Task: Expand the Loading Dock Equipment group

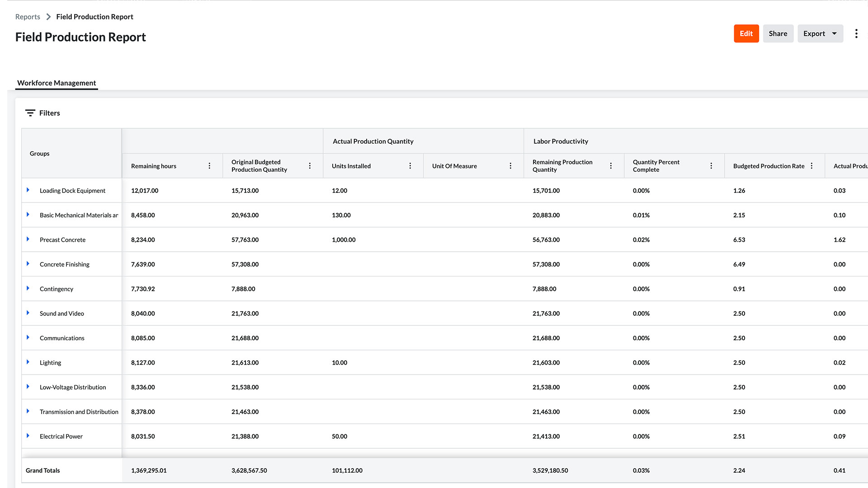Action: tap(28, 190)
